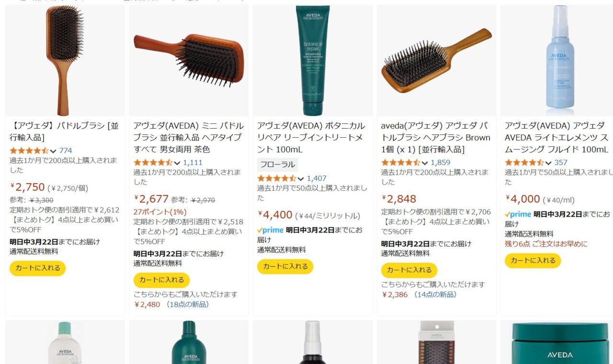613x364 pixels.
Task: Click star rating of ライトエレメンツ スムージング フルイド
Action: pyautogui.click(x=524, y=163)
